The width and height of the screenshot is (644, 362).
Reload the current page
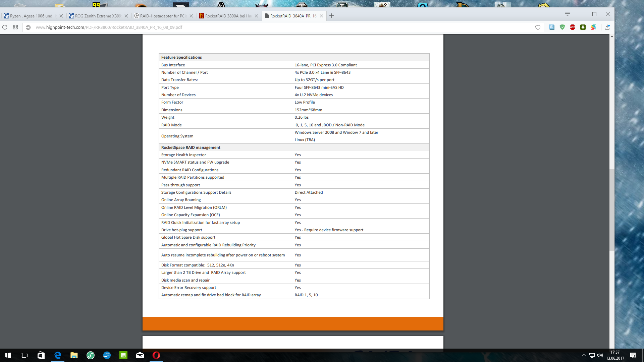coord(5,27)
